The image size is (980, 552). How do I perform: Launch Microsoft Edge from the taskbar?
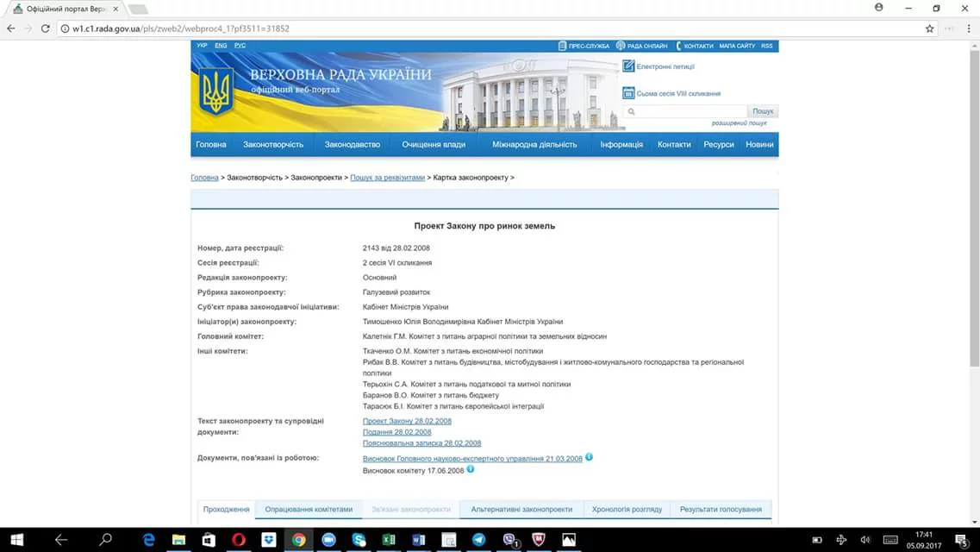(x=149, y=540)
